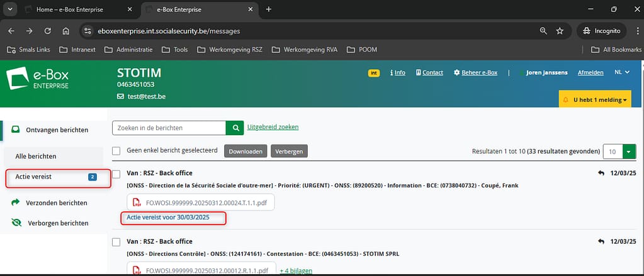Select Actie vereist filter

click(x=57, y=177)
